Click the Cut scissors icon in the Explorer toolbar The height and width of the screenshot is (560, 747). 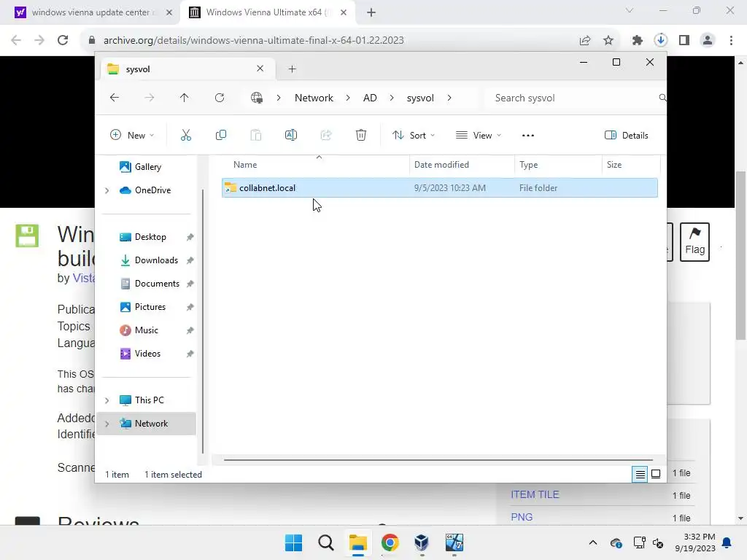[186, 135]
